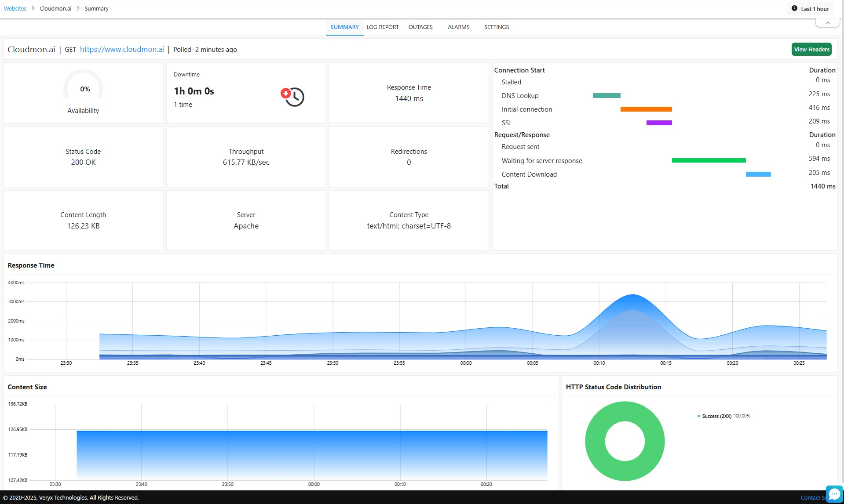
Task: Click the green Waiting for server response bar
Action: click(x=709, y=160)
